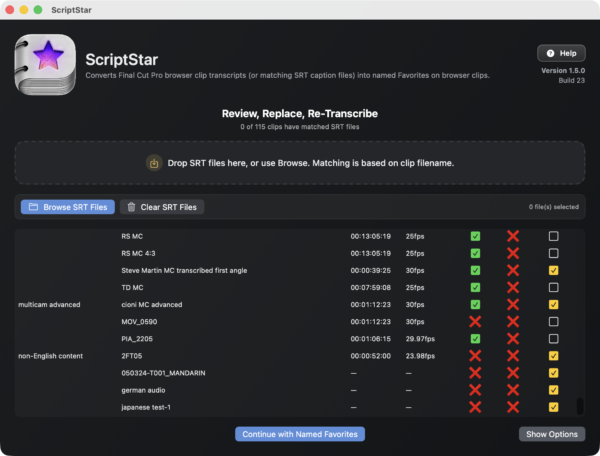This screenshot has width=600, height=456.
Task: Uncheck the 2FT05 row checkbox
Action: (553, 356)
